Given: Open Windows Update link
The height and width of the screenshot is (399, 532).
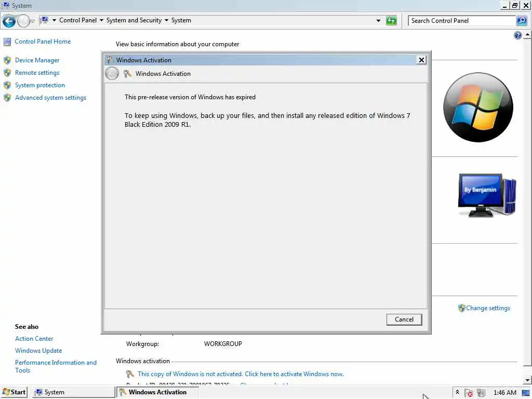Looking at the screenshot, I should 38,351.
